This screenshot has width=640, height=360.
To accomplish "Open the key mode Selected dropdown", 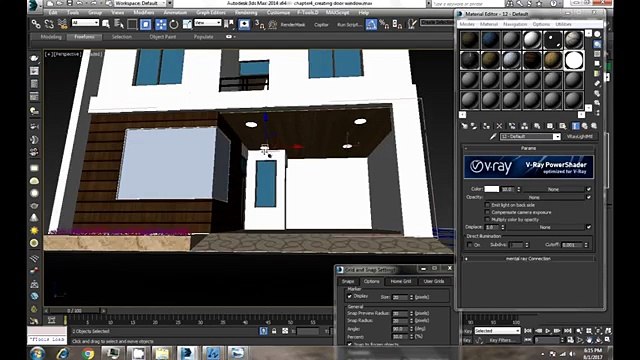I will coord(497,331).
